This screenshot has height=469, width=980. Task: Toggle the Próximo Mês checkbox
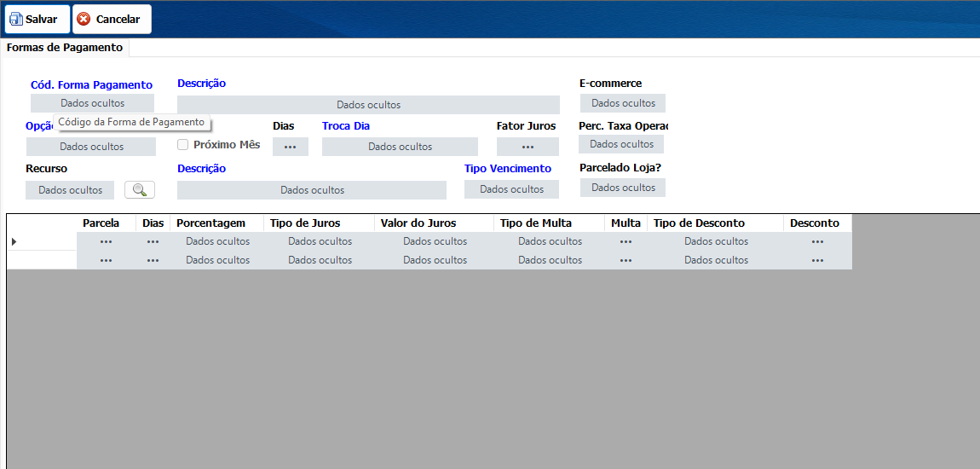click(x=182, y=145)
